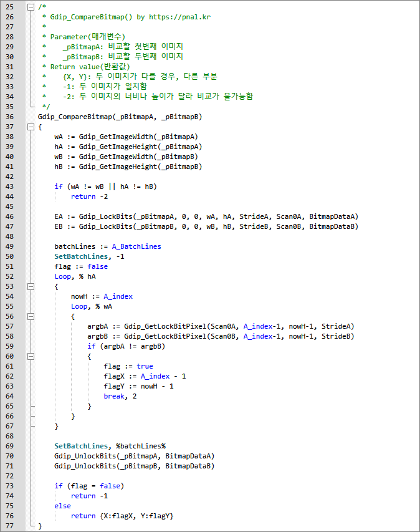The height and width of the screenshot is (532, 420).
Task: Collapse the comment block fold at line 25
Action: click(31, 7)
